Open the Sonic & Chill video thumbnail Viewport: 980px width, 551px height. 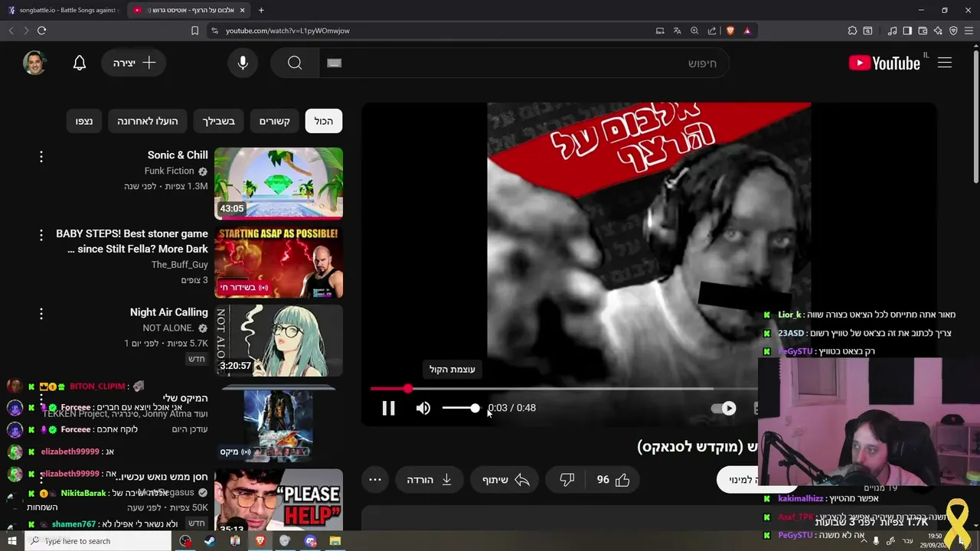tap(279, 184)
